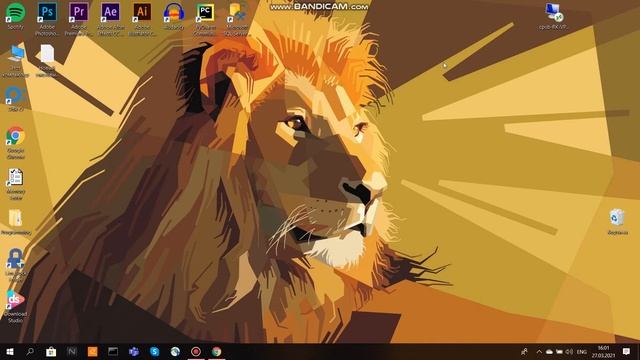Switch to the Bandicam recorder in taskbar

point(196,351)
